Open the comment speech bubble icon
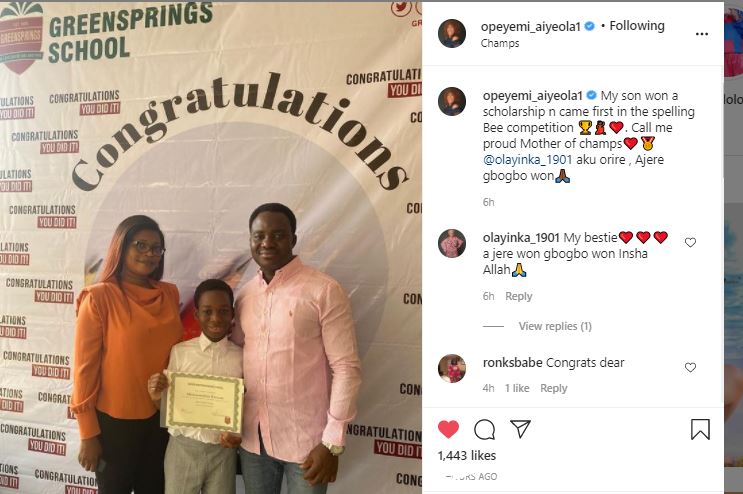 (484, 430)
